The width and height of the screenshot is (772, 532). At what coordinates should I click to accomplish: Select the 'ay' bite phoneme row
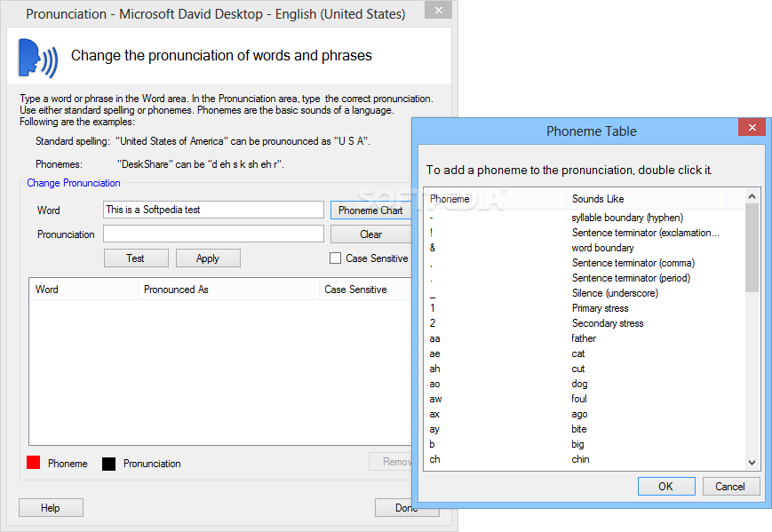pos(585,429)
